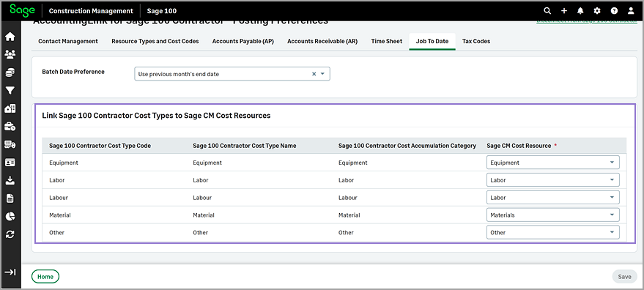Viewport: 644px width, 290px height.
Task: Open the briefcase with clock sidebar icon
Action: 10,127
